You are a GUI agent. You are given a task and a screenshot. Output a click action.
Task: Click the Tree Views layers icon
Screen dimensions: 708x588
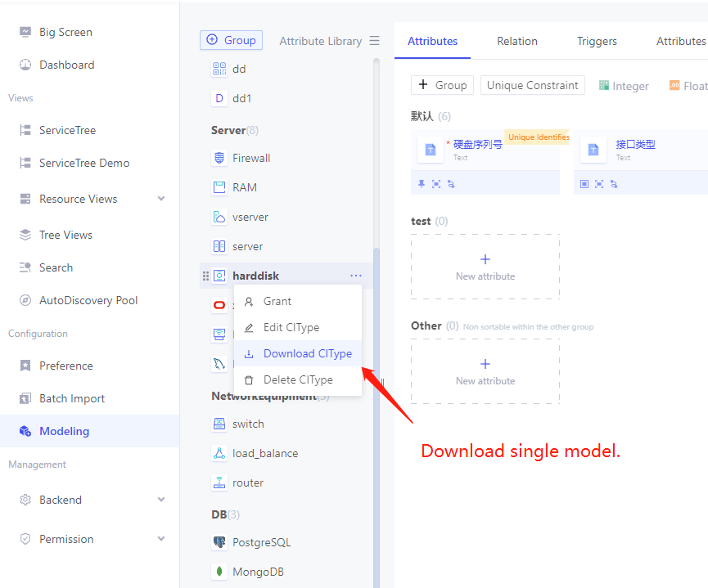coord(25,235)
